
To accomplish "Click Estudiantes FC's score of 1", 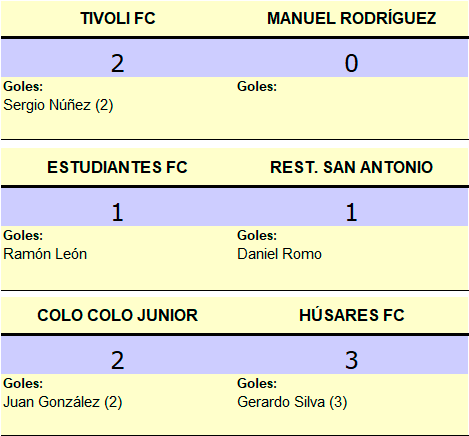I will 117,212.
